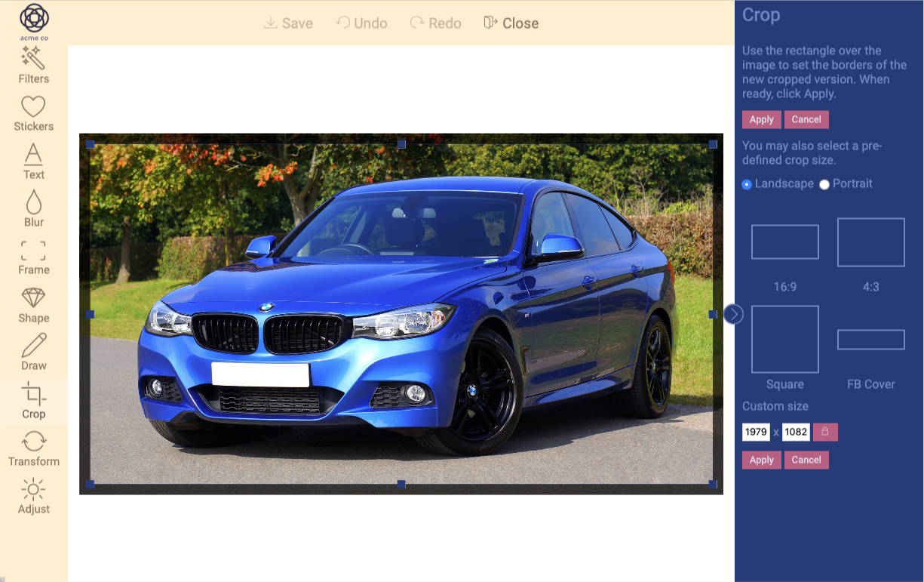This screenshot has width=924, height=582.
Task: Pick the Draw tool
Action: (33, 350)
